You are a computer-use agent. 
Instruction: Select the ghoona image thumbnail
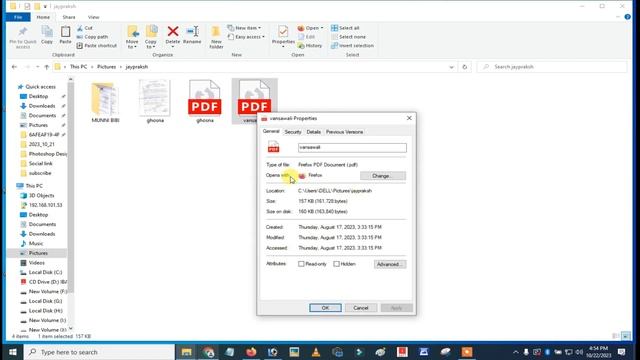click(155, 102)
